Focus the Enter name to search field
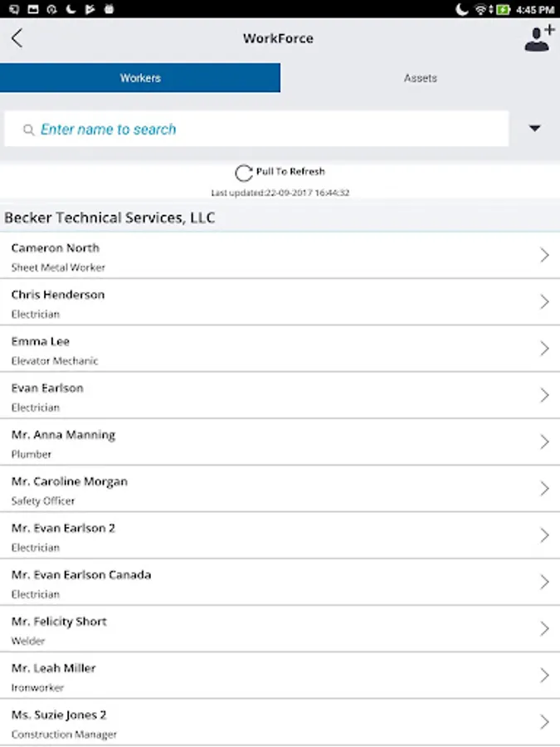The width and height of the screenshot is (560, 747). pos(265,129)
